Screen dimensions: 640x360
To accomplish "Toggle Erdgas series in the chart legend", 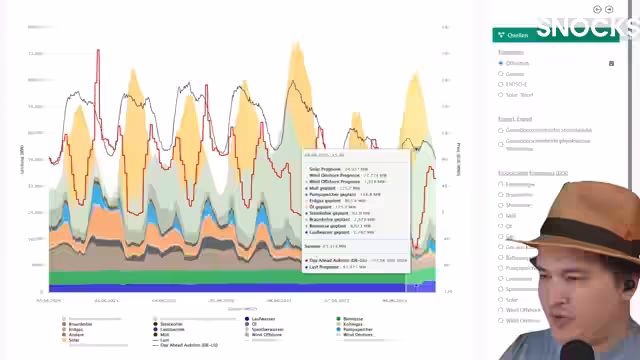I will point(73,329).
